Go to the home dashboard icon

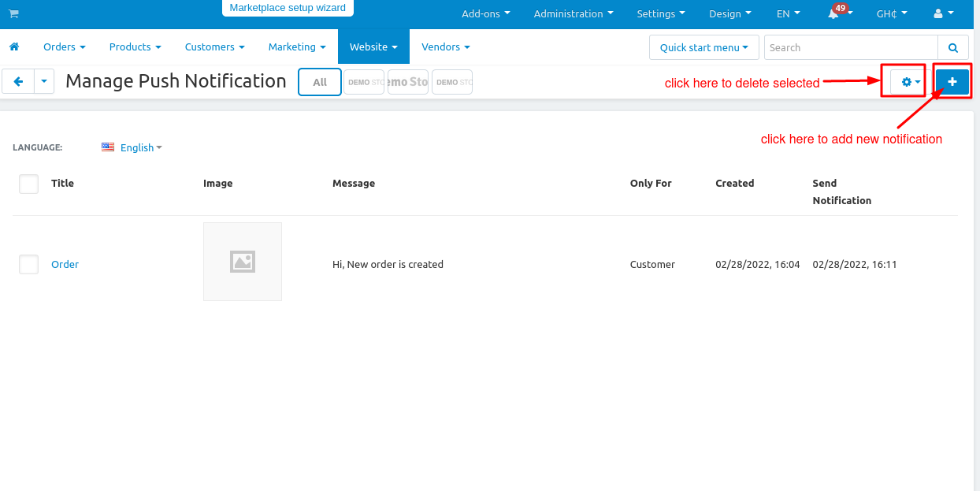click(14, 47)
